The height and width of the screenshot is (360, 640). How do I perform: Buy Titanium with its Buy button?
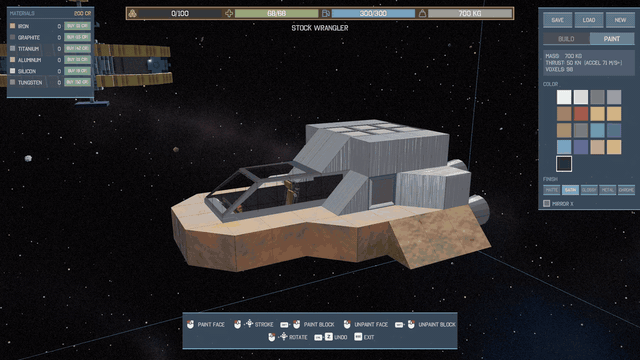[78, 48]
